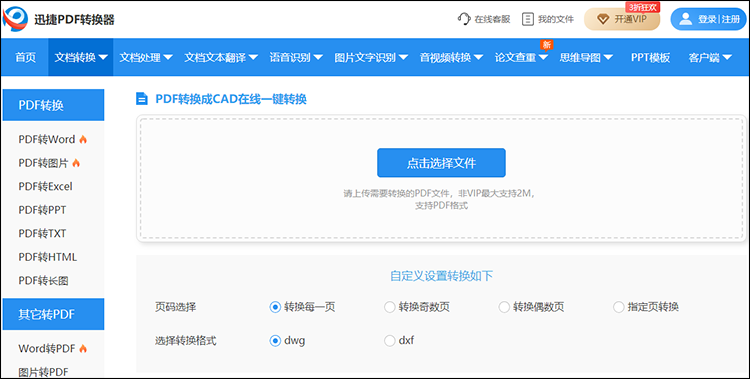This screenshot has width=750, height=379.
Task: Click the 页码选择 label
Action: (x=175, y=307)
